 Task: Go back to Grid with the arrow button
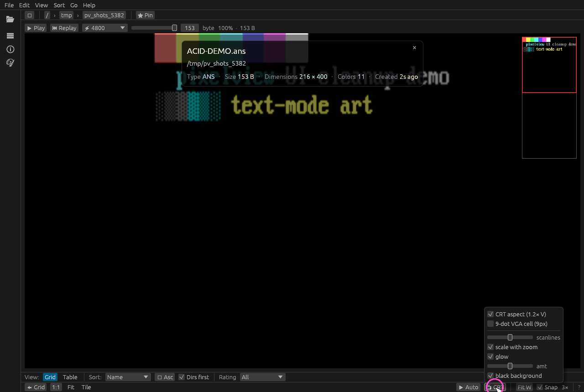(x=36, y=387)
